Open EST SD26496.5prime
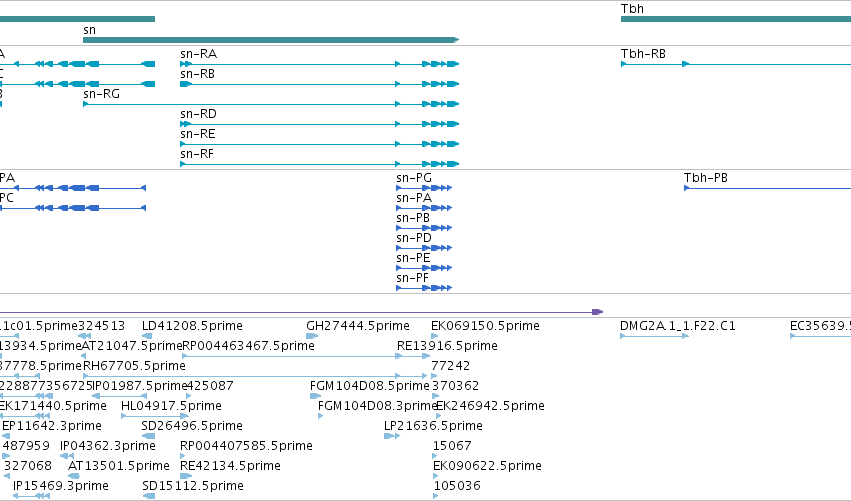This screenshot has width=851, height=501. pyautogui.click(x=192, y=427)
